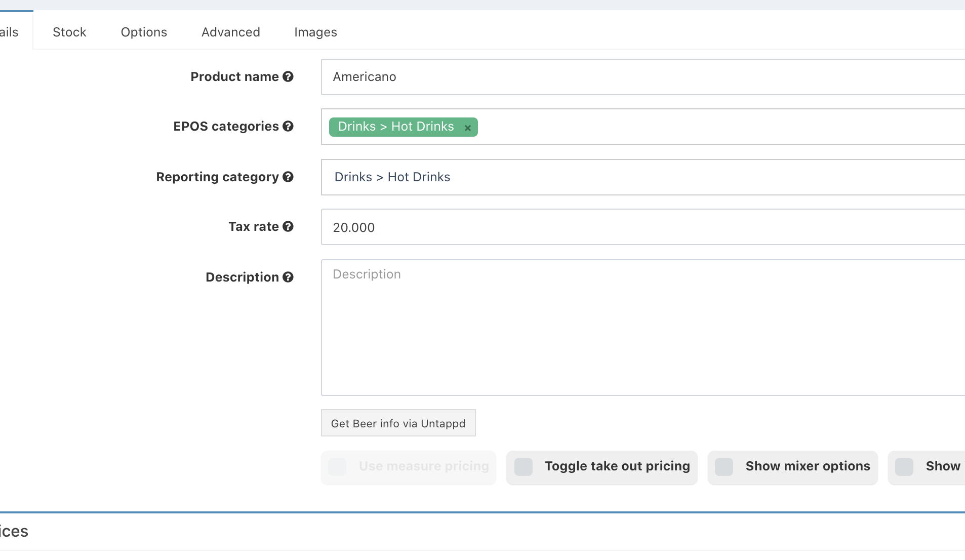965x560 pixels.
Task: Switch to the Stock tab
Action: click(x=69, y=32)
